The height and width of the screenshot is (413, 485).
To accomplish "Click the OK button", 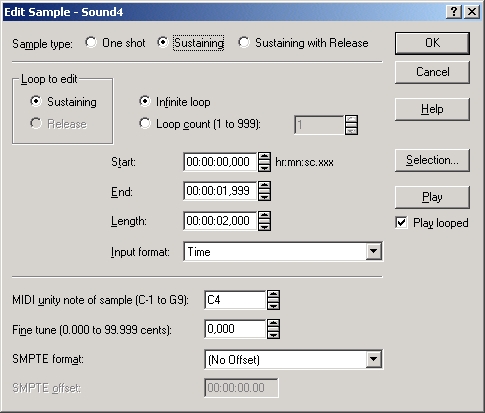I will click(432, 43).
